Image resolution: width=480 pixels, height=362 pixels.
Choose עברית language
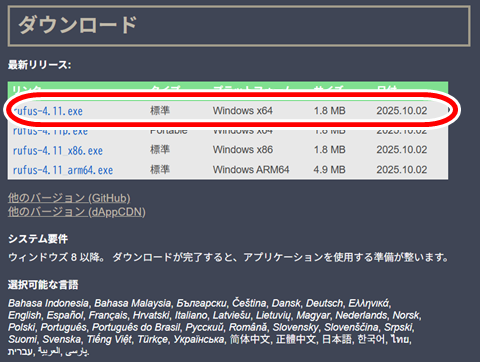20,351
